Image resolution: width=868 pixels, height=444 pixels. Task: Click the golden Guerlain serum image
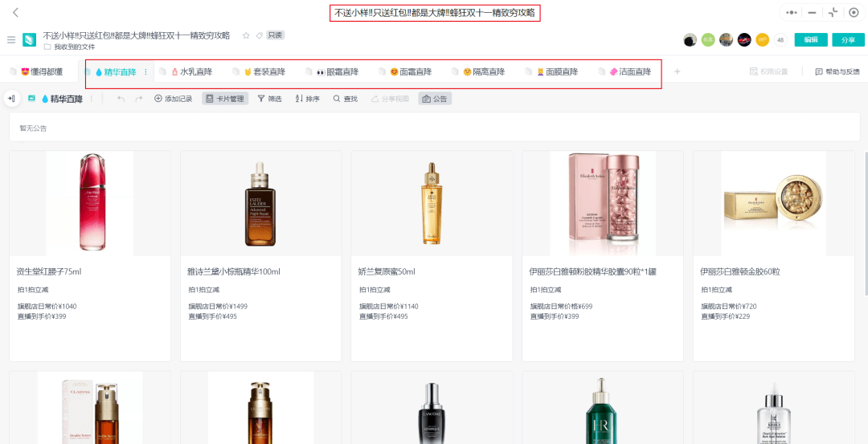(x=432, y=203)
